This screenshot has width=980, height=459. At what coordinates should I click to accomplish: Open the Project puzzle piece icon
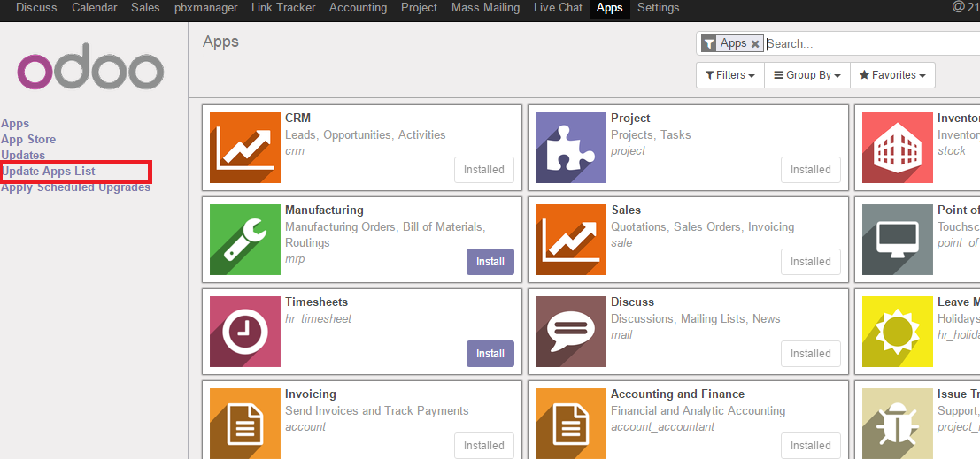pos(571,148)
